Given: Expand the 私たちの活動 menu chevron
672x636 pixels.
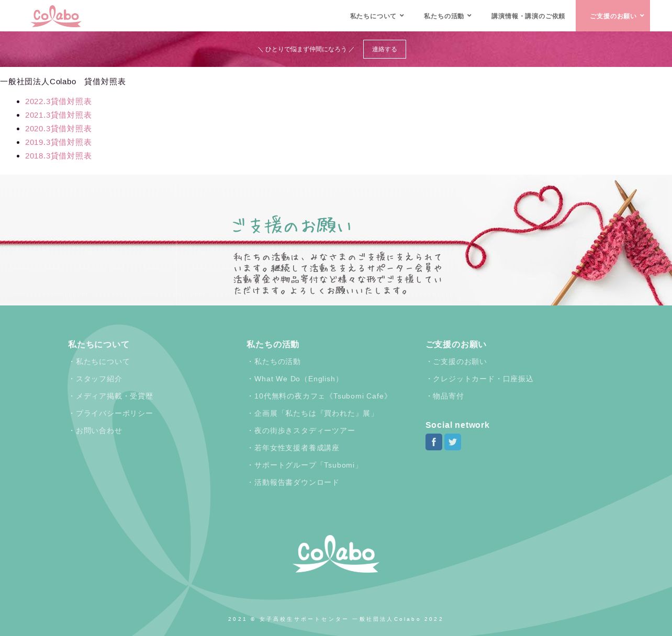Looking at the screenshot, I should (469, 16).
